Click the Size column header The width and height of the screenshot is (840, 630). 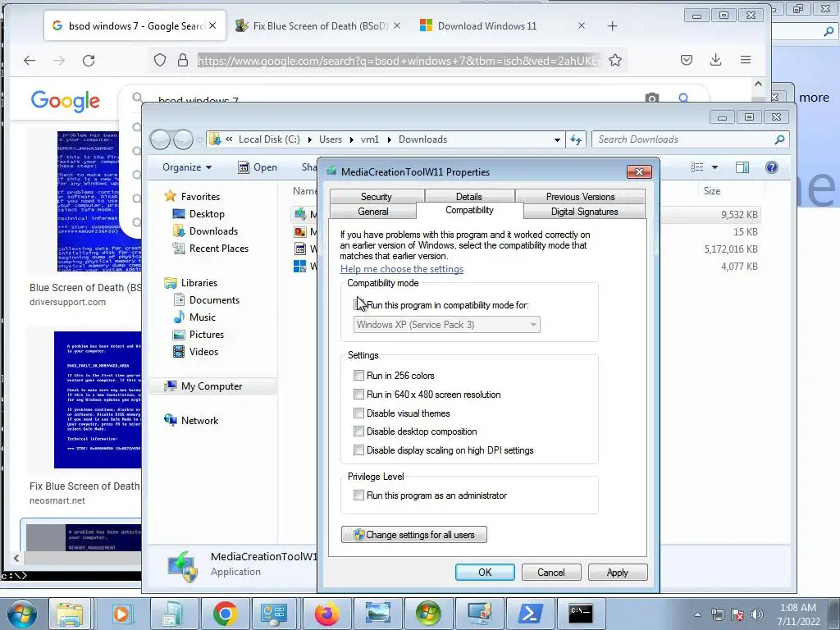point(712,190)
